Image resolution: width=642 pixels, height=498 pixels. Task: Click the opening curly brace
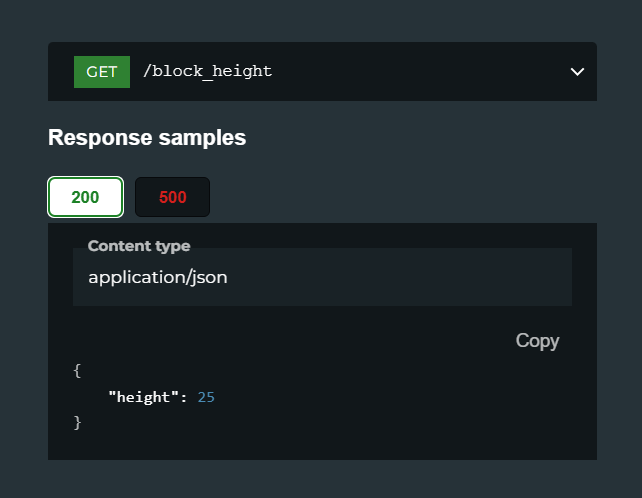[77, 371]
